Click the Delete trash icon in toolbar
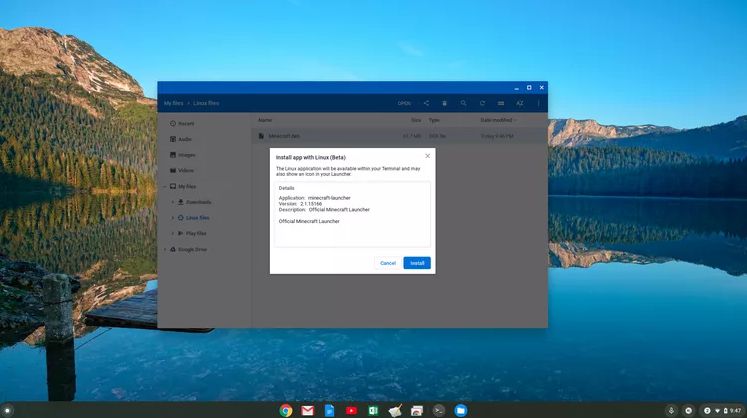This screenshot has height=418, width=747. 444,103
